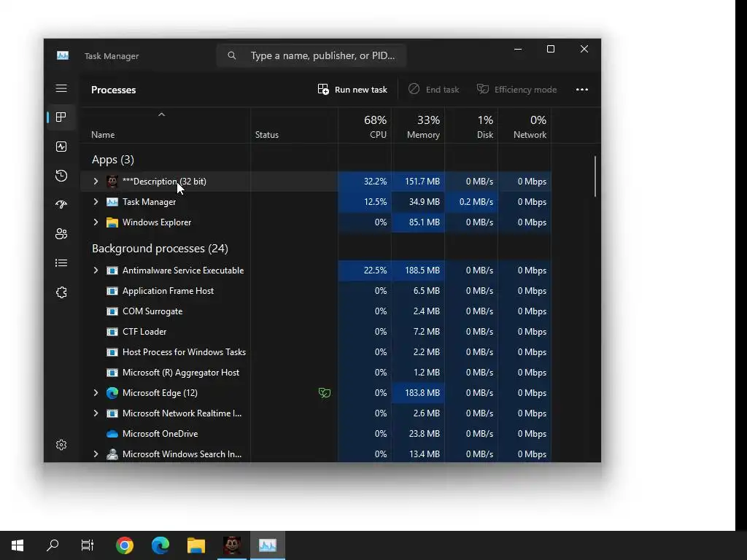This screenshot has height=560, width=747.
Task: Click the efficiency mode leaf icon for Edge
Action: pyautogui.click(x=325, y=393)
